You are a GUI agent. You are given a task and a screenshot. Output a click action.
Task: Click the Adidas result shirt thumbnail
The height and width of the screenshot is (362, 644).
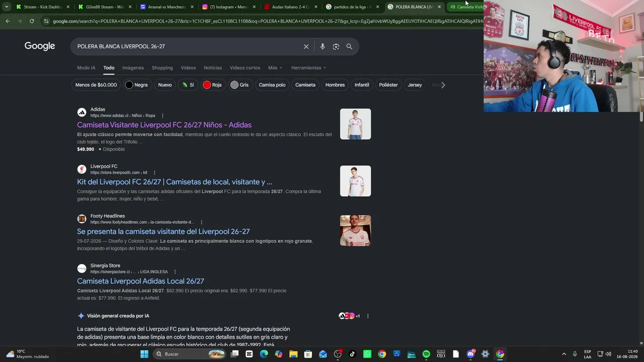pyautogui.click(x=355, y=124)
